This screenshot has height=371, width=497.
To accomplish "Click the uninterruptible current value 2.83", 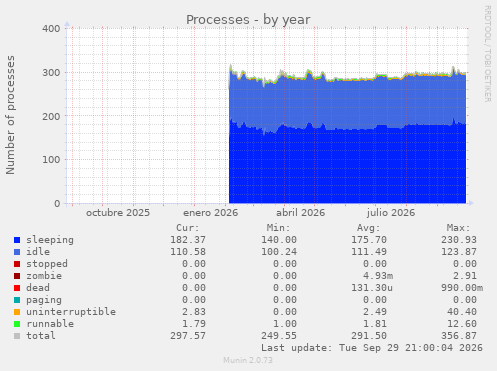I will (194, 312).
